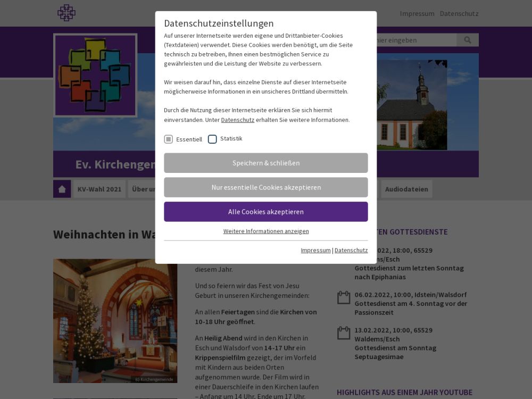Open the home icon in navigation
The image size is (532, 399).
coord(62,189)
